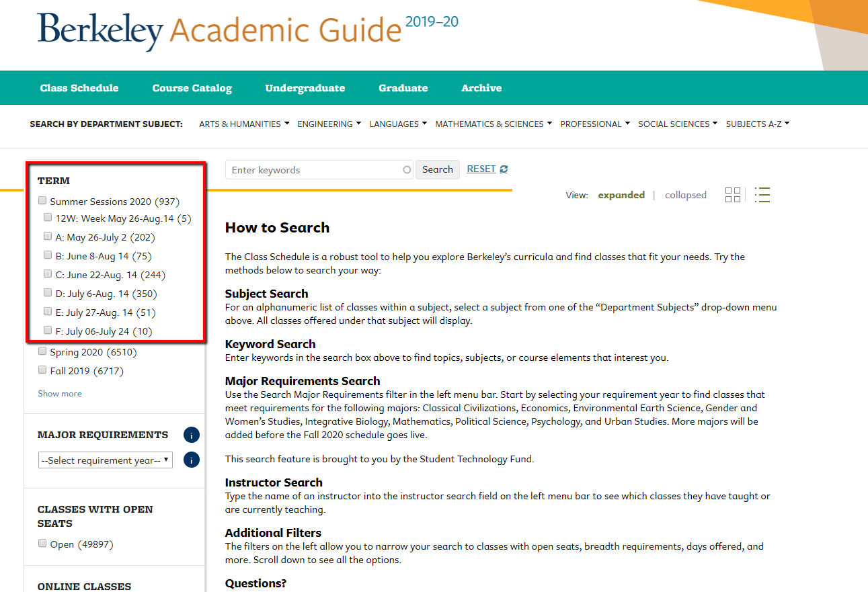This screenshot has width=868, height=592.
Task: Select collapsed view option
Action: coord(686,195)
